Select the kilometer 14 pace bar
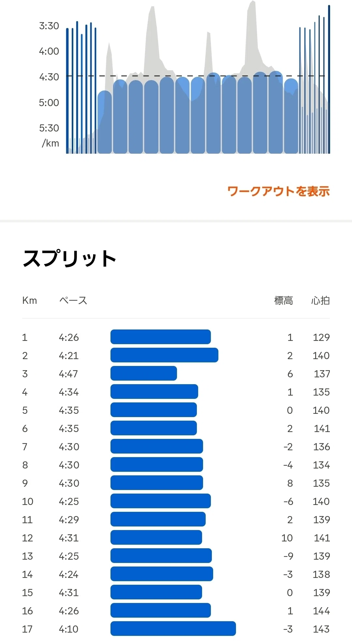 [x=162, y=574]
